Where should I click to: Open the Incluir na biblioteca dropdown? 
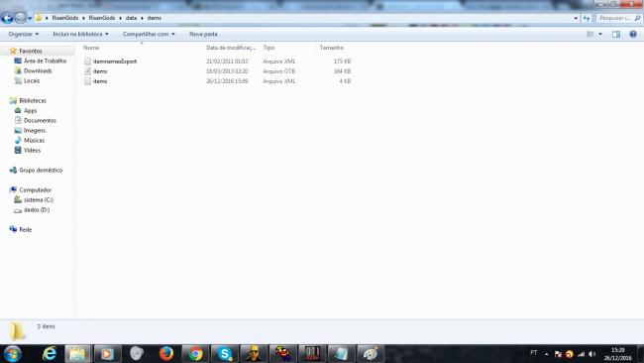tap(80, 34)
